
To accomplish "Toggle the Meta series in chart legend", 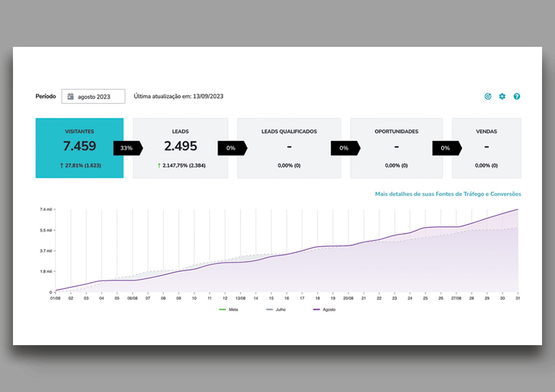I will 228,309.
